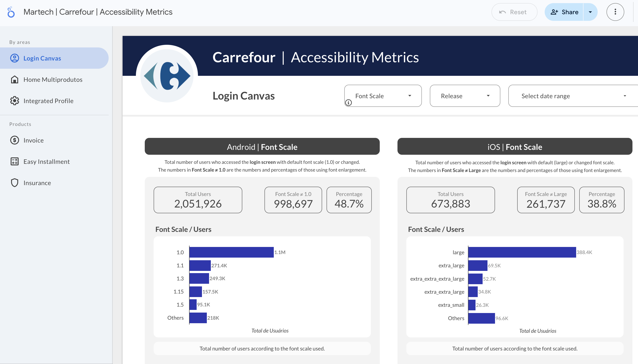Open the Release filter dropdown
Viewport: 638px width, 364px height.
click(465, 96)
